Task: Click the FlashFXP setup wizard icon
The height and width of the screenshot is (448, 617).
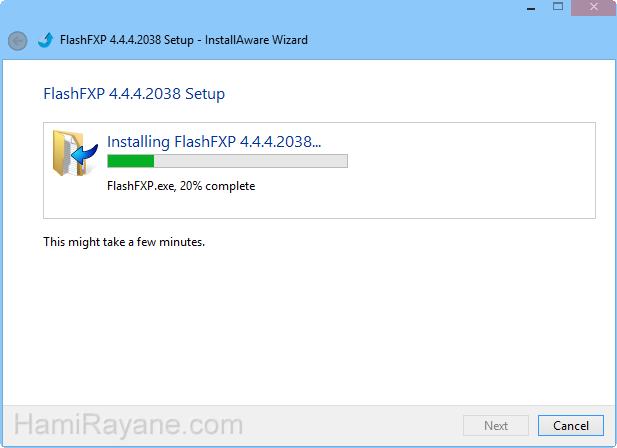Action: tap(46, 40)
